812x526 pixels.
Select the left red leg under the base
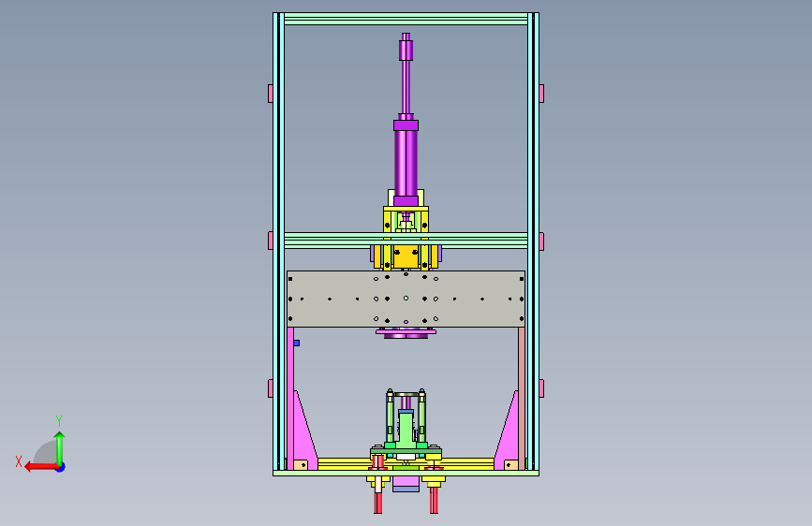(x=378, y=501)
